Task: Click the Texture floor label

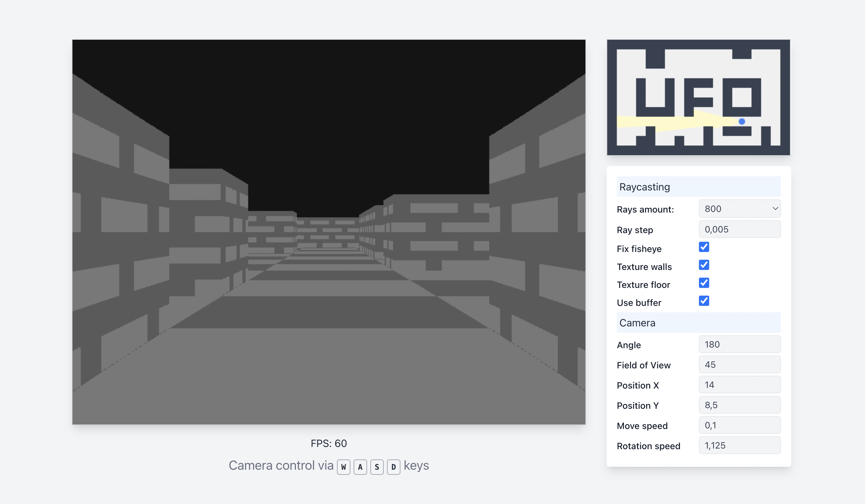Action: point(643,285)
